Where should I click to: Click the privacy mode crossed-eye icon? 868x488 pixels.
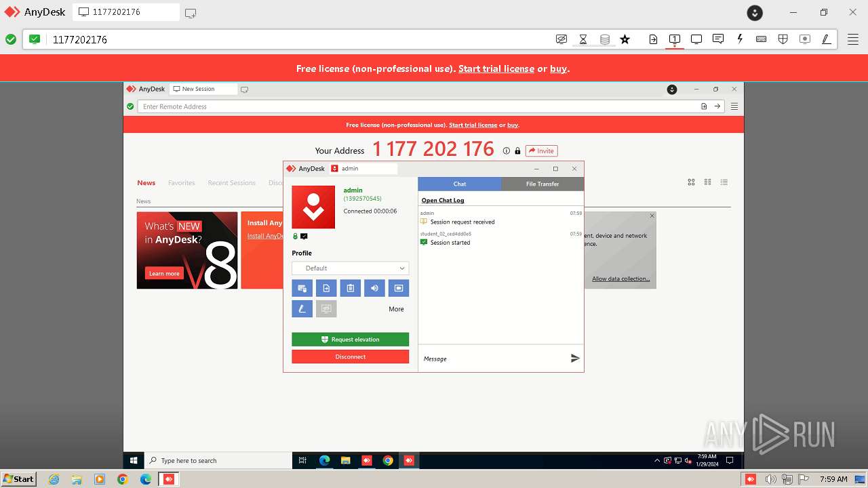pyautogui.click(x=561, y=39)
